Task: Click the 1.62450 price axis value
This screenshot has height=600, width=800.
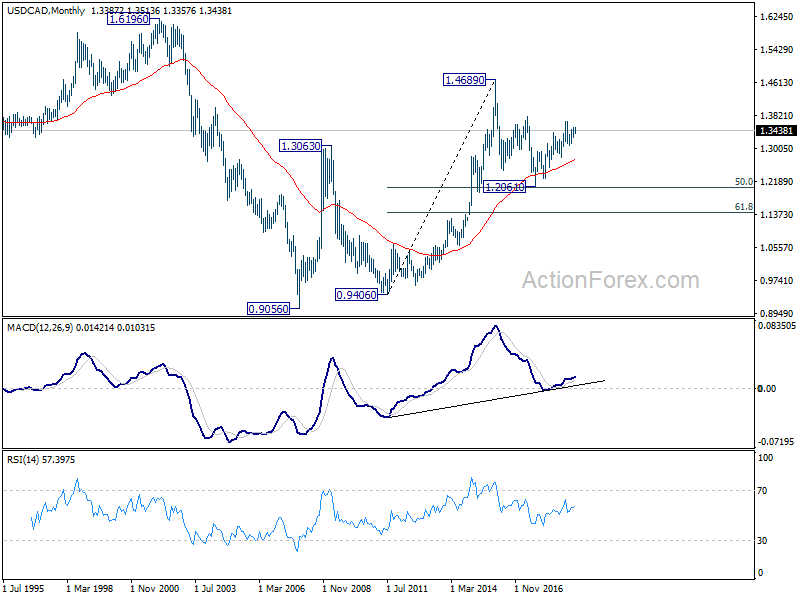Action: [x=777, y=17]
